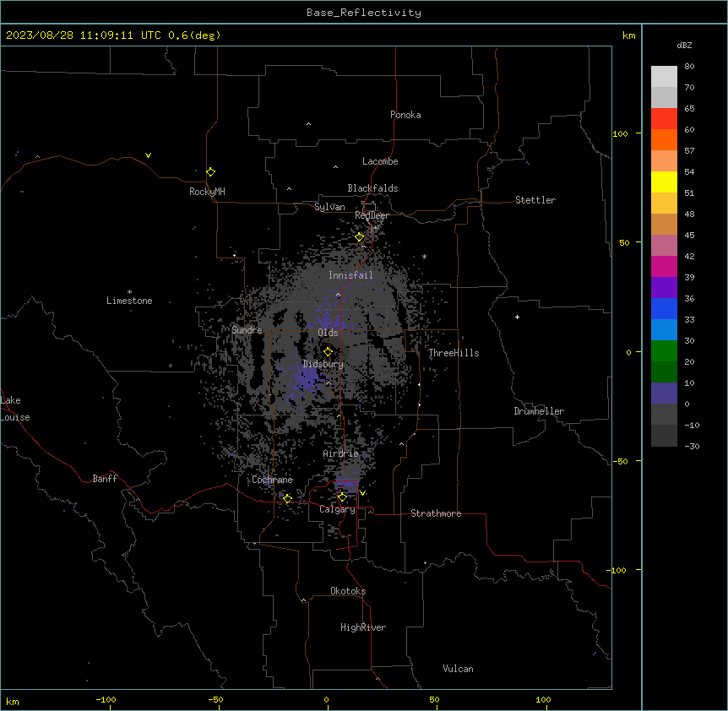Click the yellow 54-51 dBZ legend swatch

(664, 182)
